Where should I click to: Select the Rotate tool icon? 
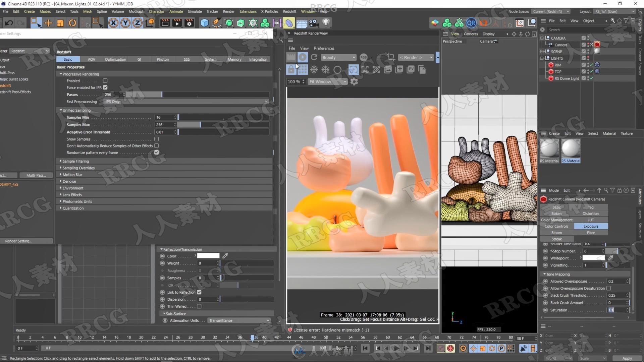(72, 22)
